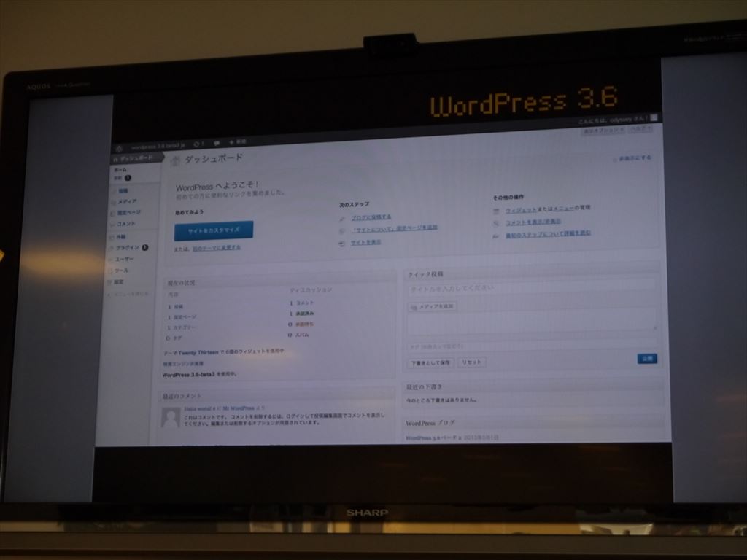The image size is (747, 560).
Task: Click the view-site icon beside サイトを表示
Action: [x=342, y=244]
